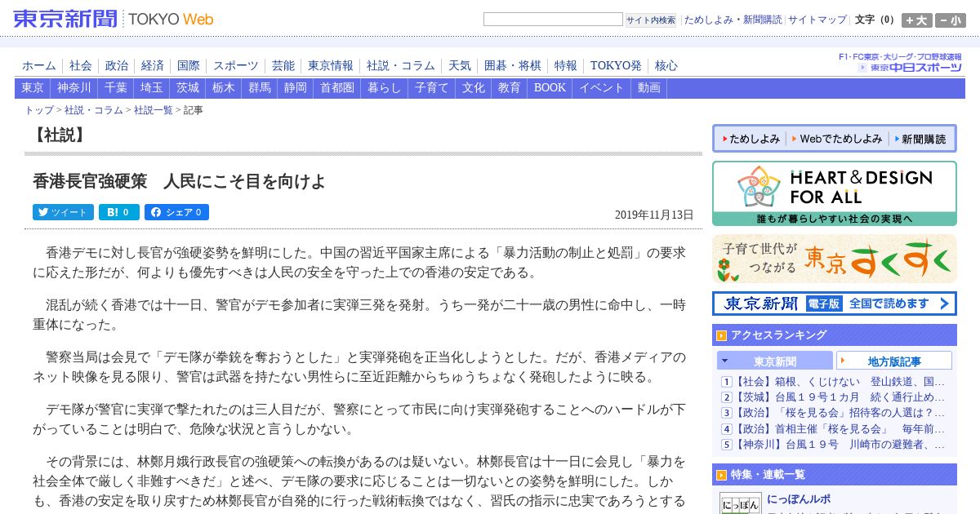Image resolution: width=980 pixels, height=514 pixels.
Task: Open the 囲碁・将棋 section
Action: pyautogui.click(x=513, y=66)
